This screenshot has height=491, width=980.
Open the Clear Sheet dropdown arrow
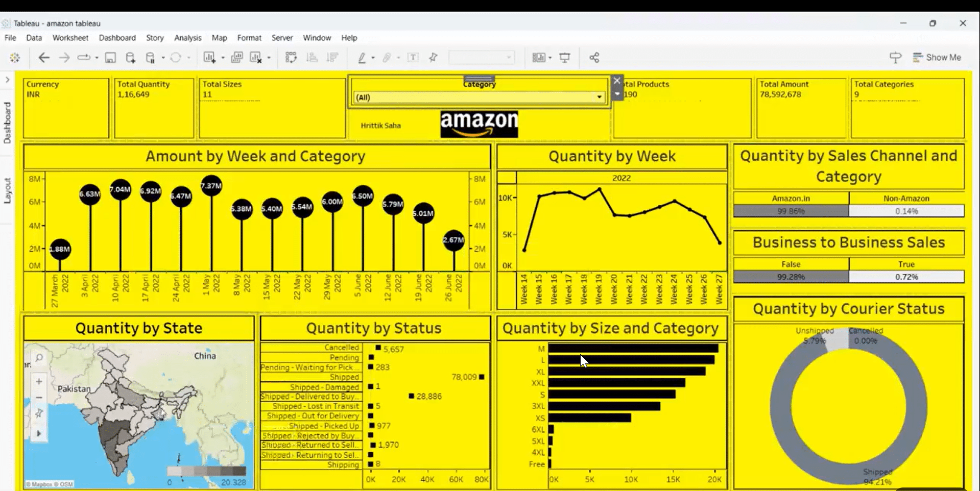coord(269,58)
